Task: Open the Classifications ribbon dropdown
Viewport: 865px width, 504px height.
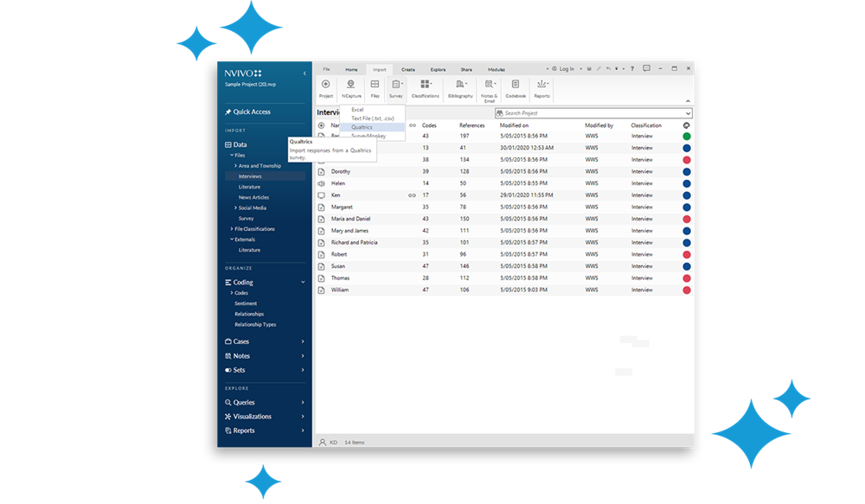Action: pyautogui.click(x=426, y=88)
